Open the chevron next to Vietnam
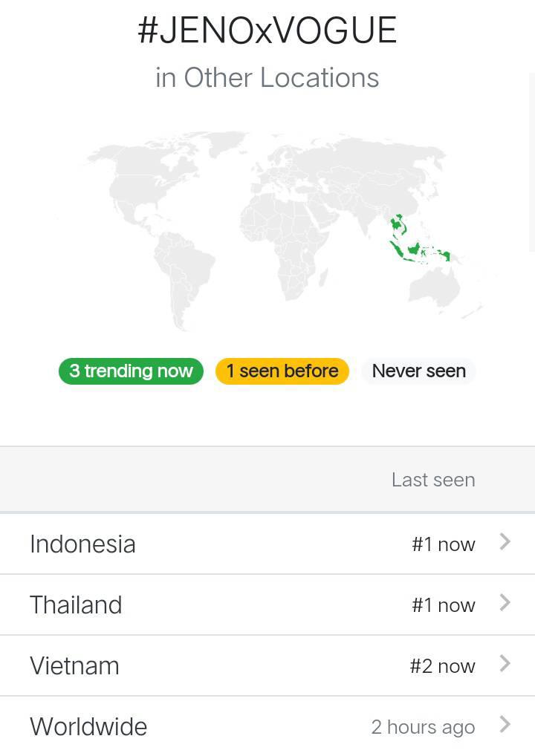The image size is (535, 756). [x=505, y=663]
